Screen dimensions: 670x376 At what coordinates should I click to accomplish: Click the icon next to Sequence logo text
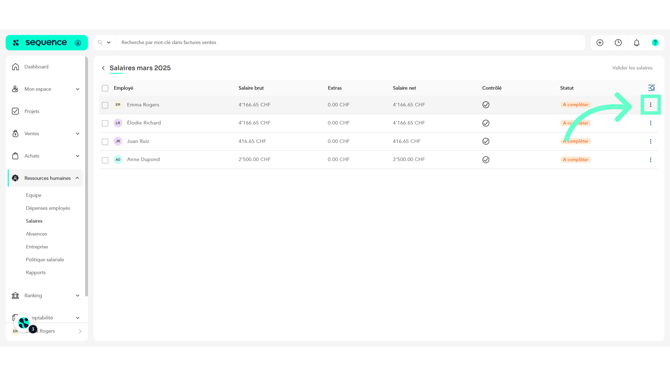pos(78,43)
